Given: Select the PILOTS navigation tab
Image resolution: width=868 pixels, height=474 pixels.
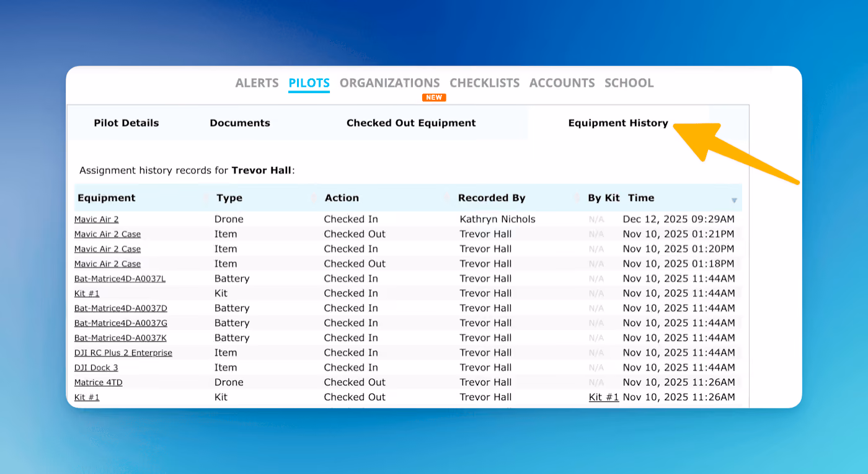Looking at the screenshot, I should coord(309,83).
